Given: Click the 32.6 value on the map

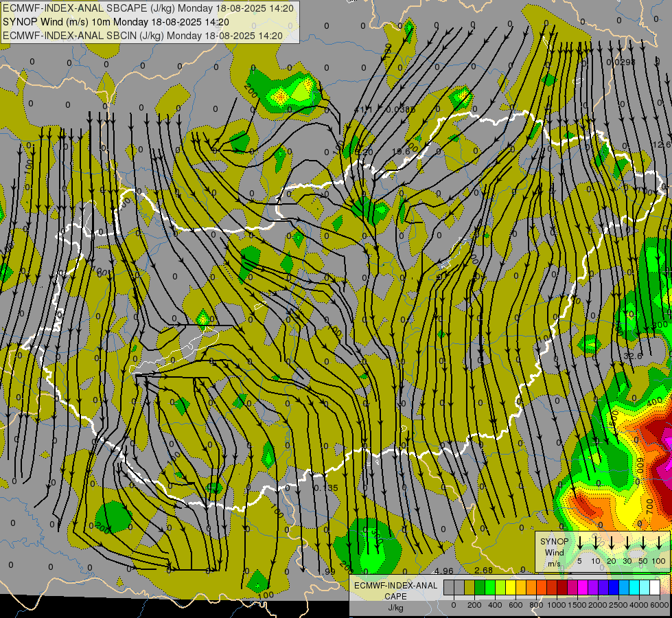Looking at the screenshot, I should coord(633,356).
